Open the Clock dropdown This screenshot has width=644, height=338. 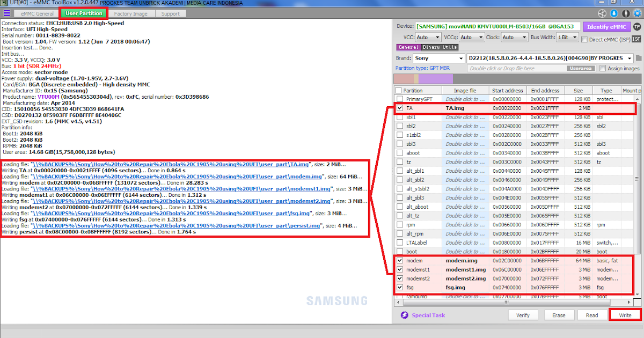coord(515,38)
